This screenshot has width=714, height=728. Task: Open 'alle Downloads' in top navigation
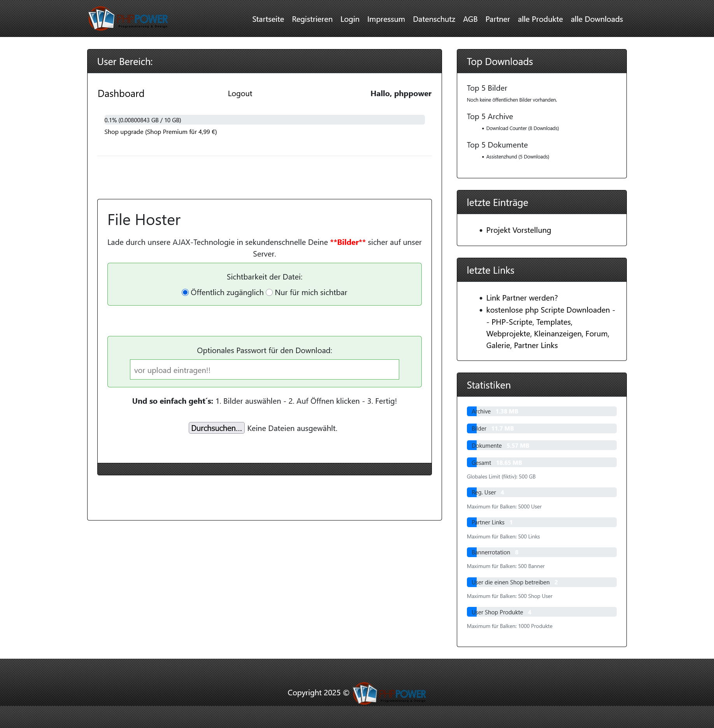[x=596, y=19]
